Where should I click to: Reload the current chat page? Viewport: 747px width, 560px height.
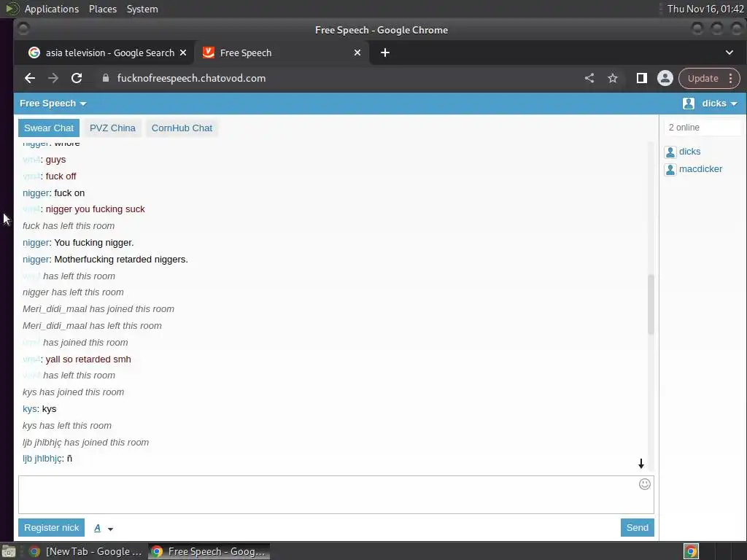click(76, 78)
